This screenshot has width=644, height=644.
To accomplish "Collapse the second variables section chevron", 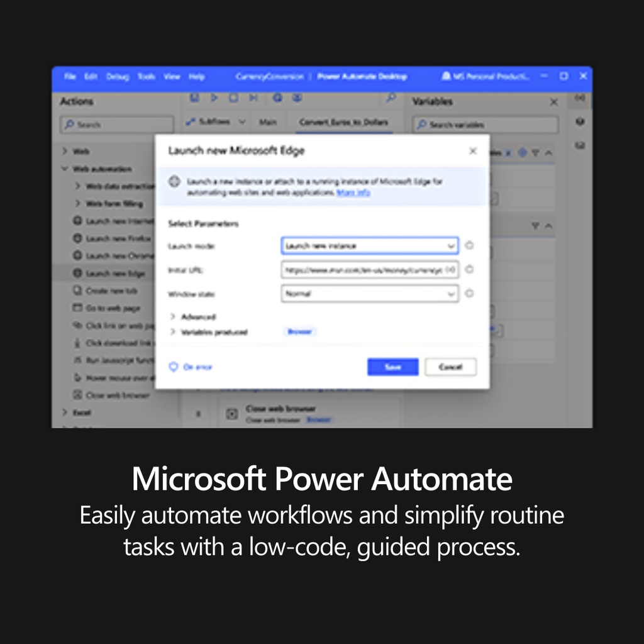I will pyautogui.click(x=548, y=226).
